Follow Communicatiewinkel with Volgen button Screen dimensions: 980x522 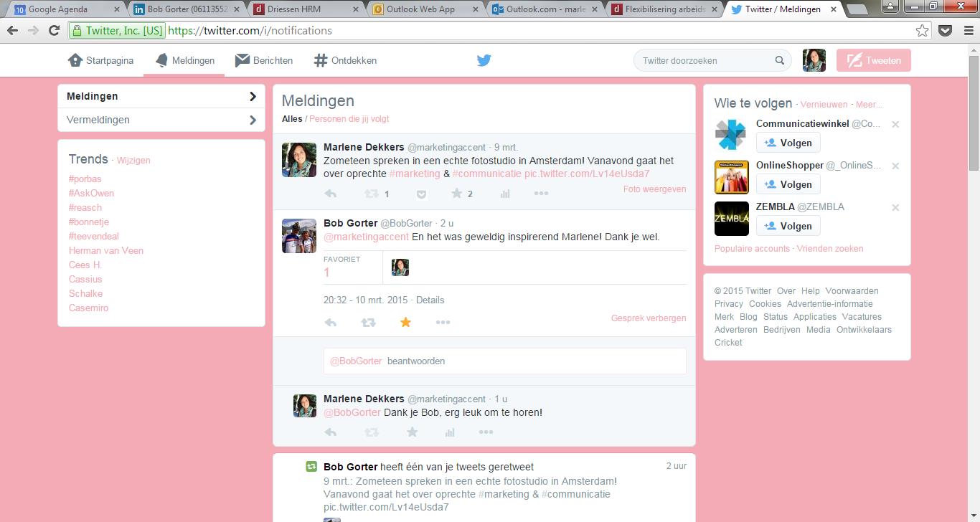(788, 143)
